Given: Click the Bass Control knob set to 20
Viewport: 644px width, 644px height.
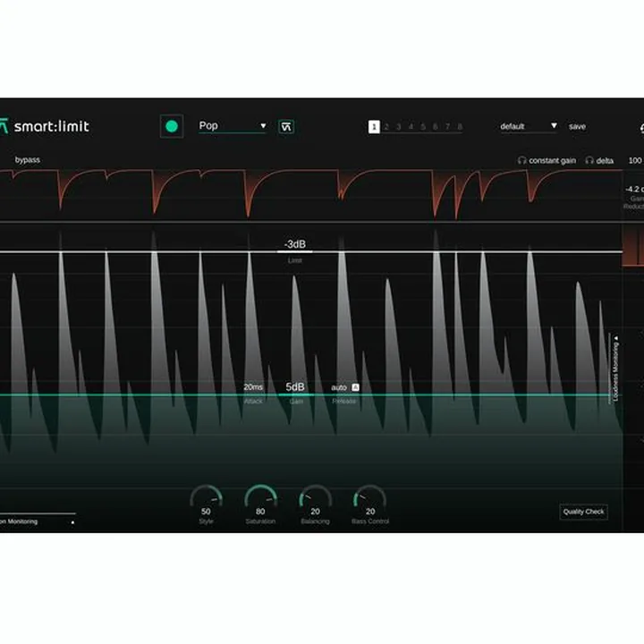Looking at the screenshot, I should point(370,500).
